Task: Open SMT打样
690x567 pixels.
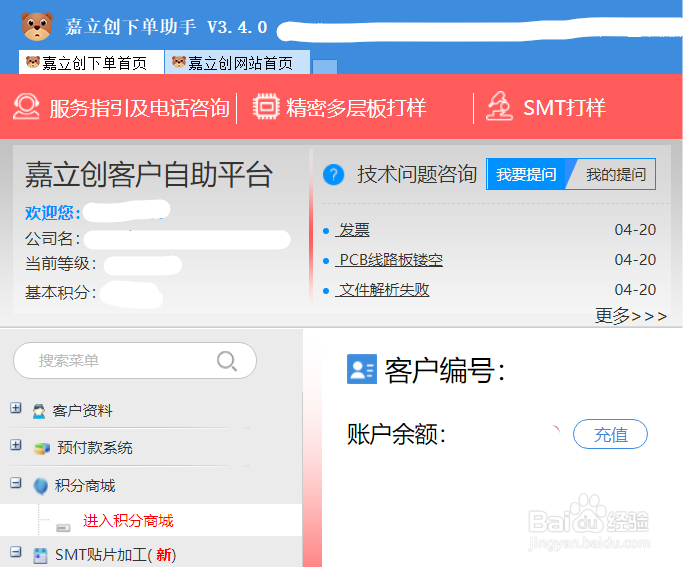Action: [565, 108]
